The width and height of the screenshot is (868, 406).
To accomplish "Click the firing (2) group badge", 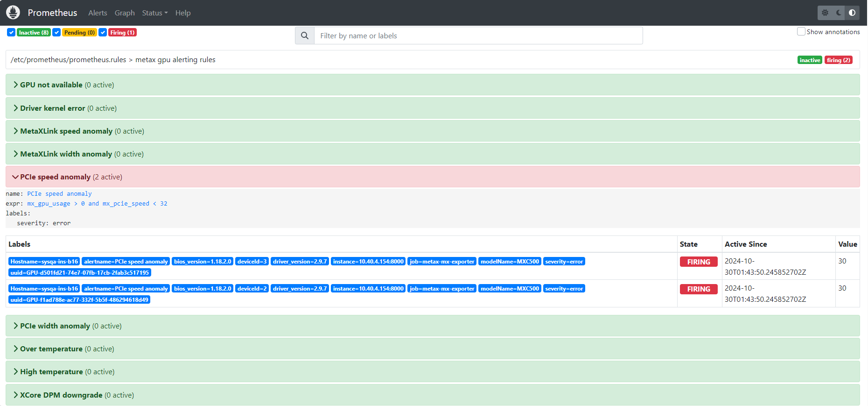I will [x=838, y=60].
